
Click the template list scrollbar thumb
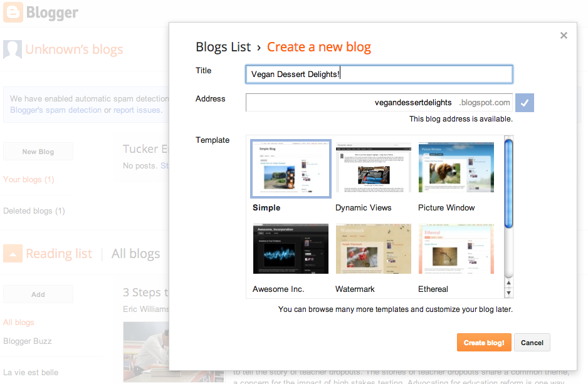508,184
